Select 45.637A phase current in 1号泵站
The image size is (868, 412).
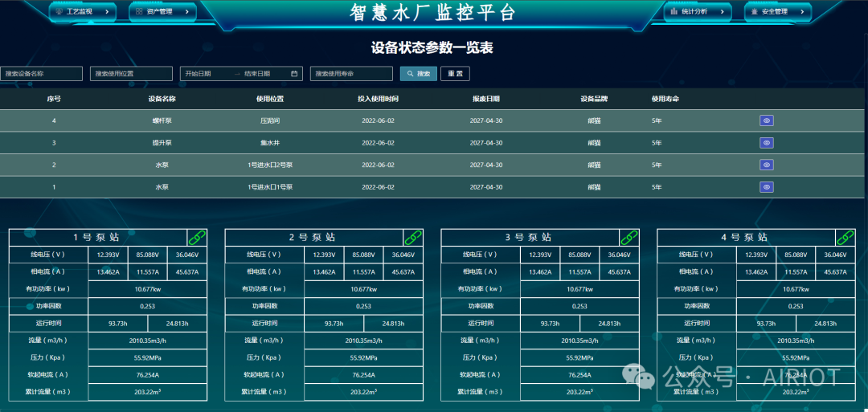click(187, 272)
